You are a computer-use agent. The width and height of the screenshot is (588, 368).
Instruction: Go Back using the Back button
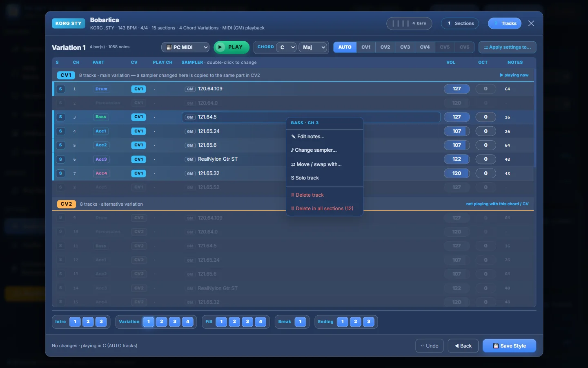coord(463,346)
